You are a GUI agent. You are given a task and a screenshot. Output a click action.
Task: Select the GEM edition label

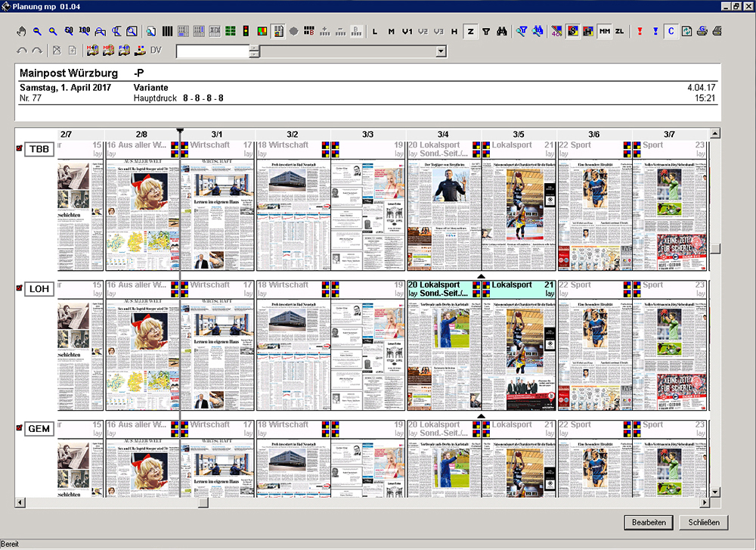coord(39,429)
